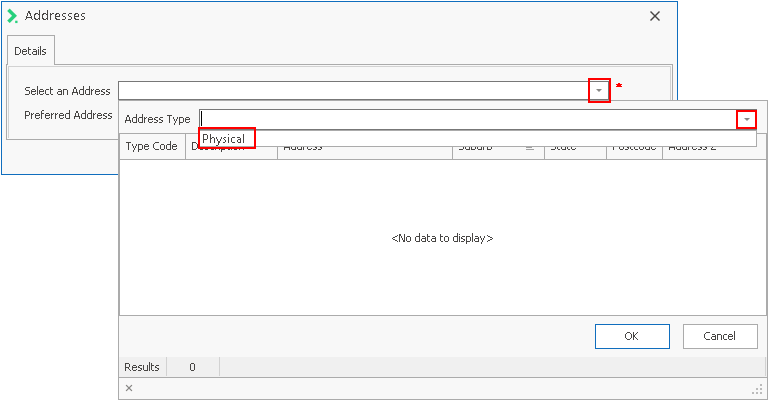Screen dimensions: 770x401
Task: Click the small x icon below Results
Action: 129,388
